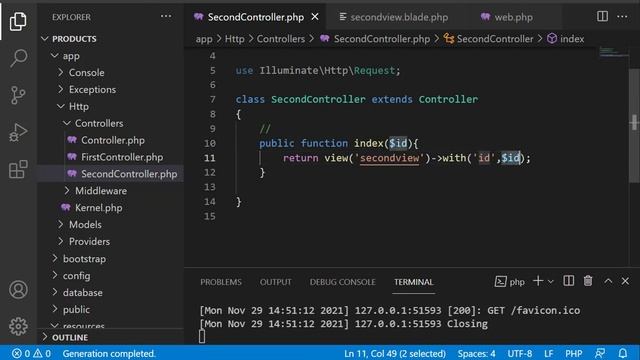Image resolution: width=640 pixels, height=360 pixels.
Task: Switch to secondview.blade.php tab
Action: [x=394, y=17]
